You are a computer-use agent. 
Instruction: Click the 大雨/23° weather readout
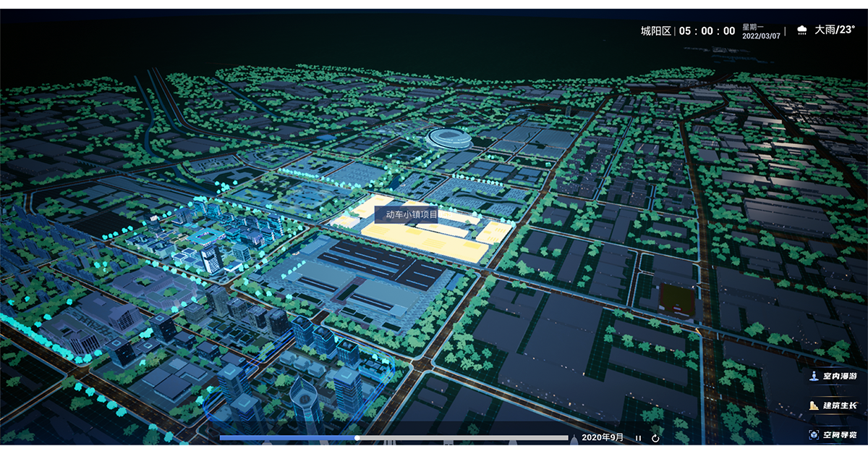click(835, 30)
